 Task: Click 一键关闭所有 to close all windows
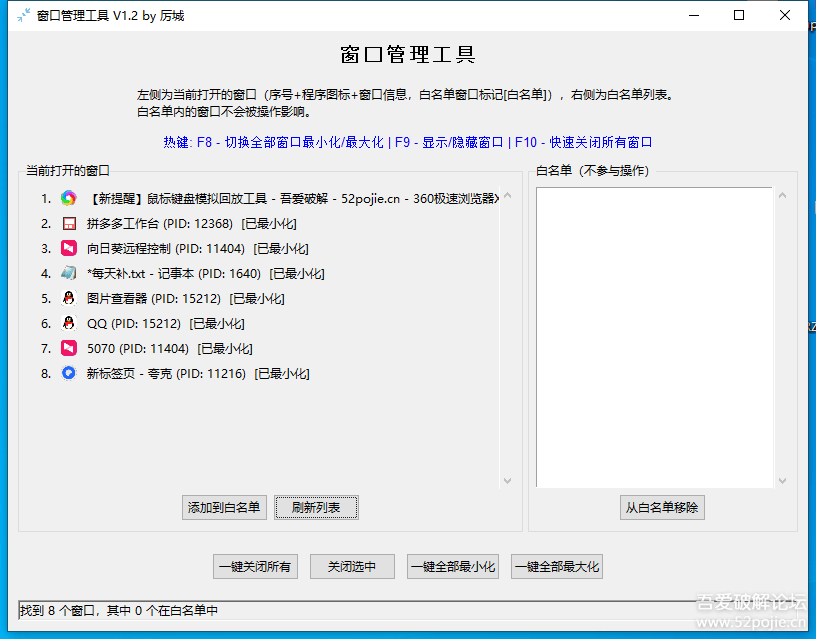[253, 566]
